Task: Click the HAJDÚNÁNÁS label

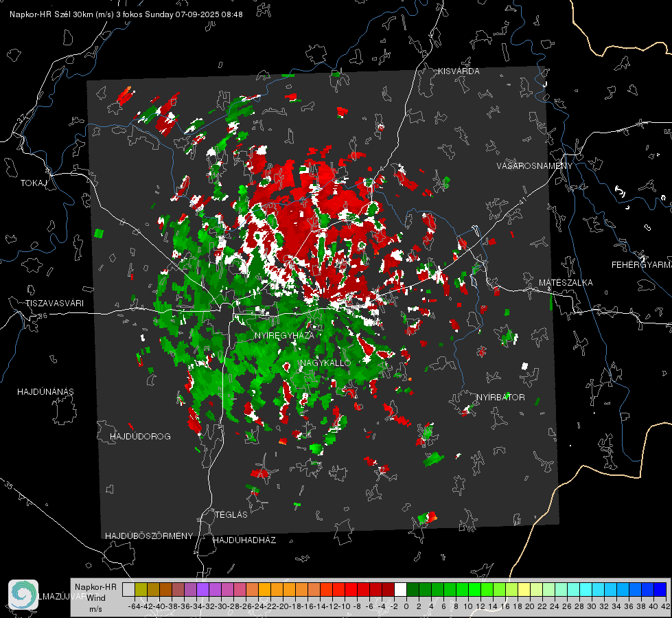Action: point(45,392)
